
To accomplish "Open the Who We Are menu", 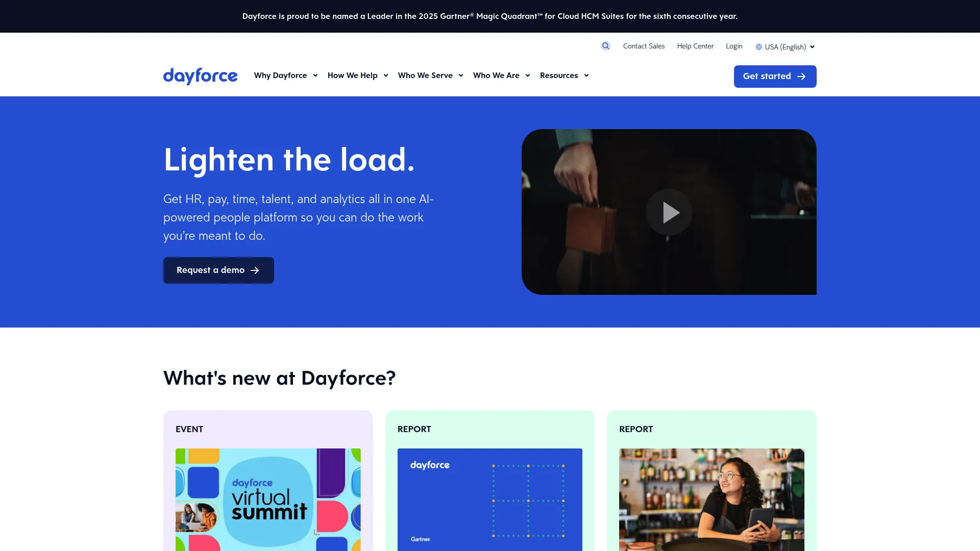I will [x=502, y=76].
